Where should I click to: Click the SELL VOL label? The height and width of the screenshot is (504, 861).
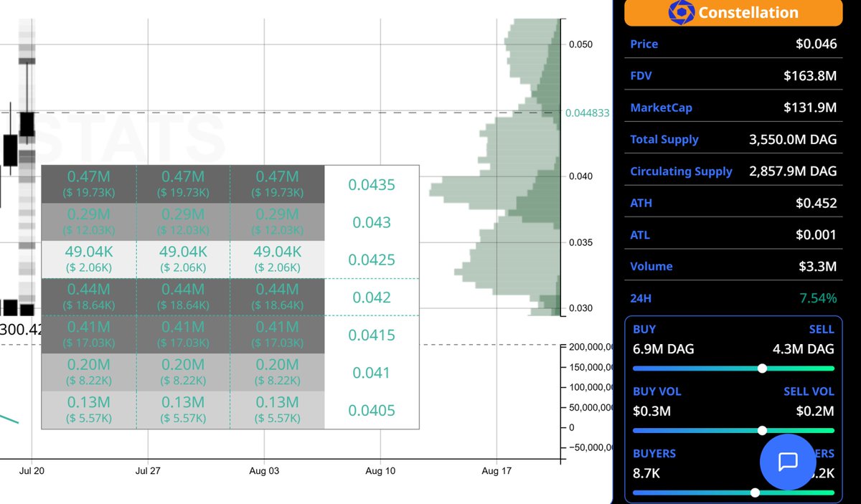click(809, 391)
